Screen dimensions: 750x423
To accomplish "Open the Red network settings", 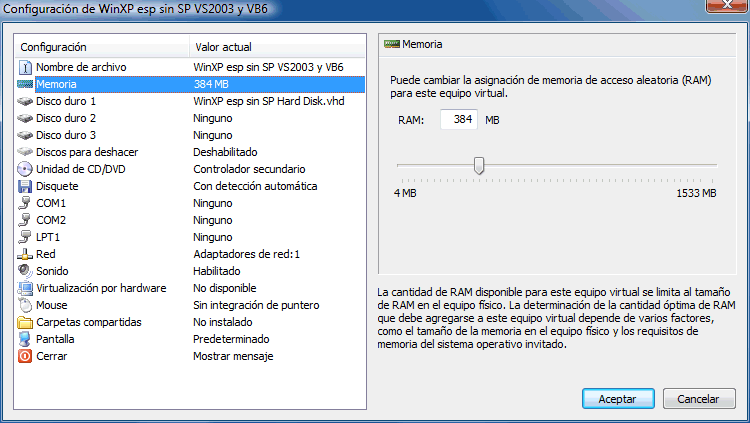I will click(x=190, y=254).
